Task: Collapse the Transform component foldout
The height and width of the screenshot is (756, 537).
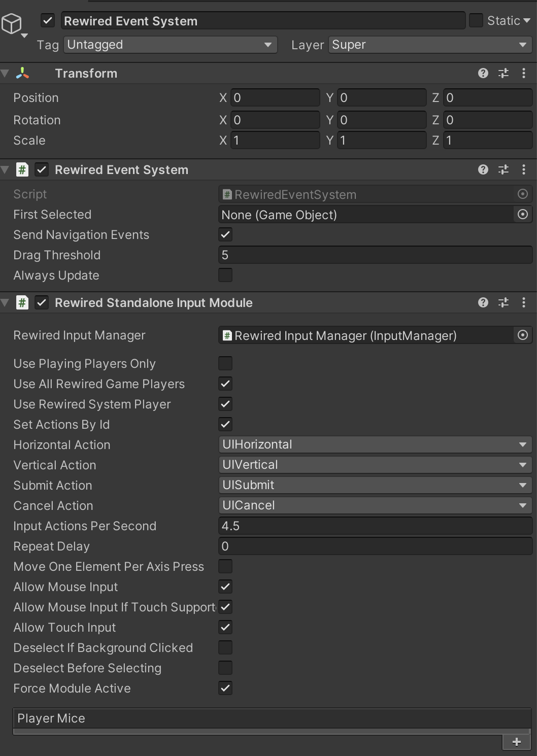Action: [5, 73]
